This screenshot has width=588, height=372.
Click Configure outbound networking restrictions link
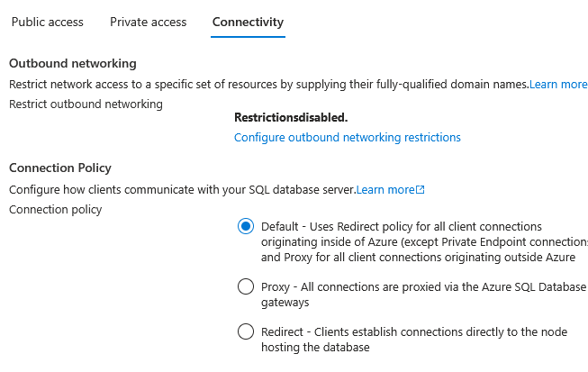pyautogui.click(x=347, y=138)
